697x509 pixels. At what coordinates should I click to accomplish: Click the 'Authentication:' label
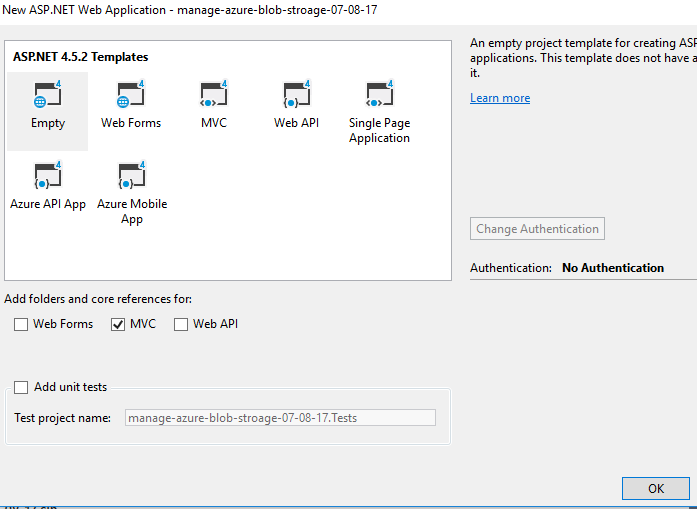[x=511, y=268]
